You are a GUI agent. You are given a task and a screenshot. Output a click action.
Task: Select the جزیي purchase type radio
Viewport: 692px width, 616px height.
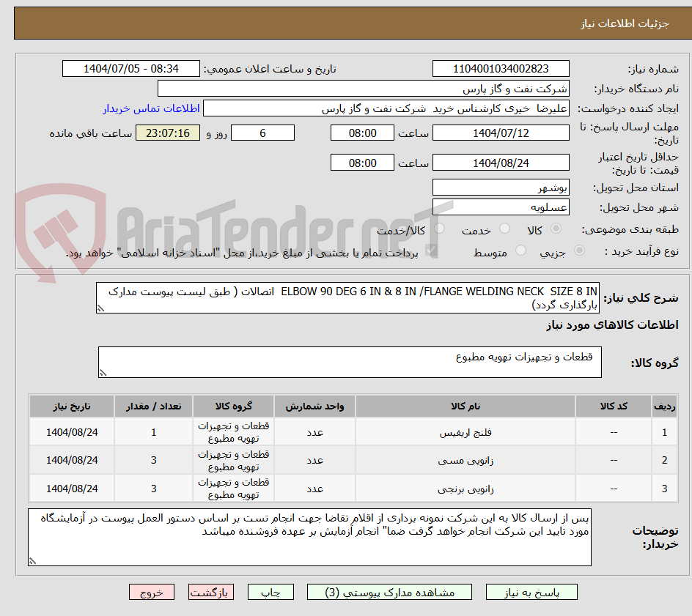click(x=579, y=250)
